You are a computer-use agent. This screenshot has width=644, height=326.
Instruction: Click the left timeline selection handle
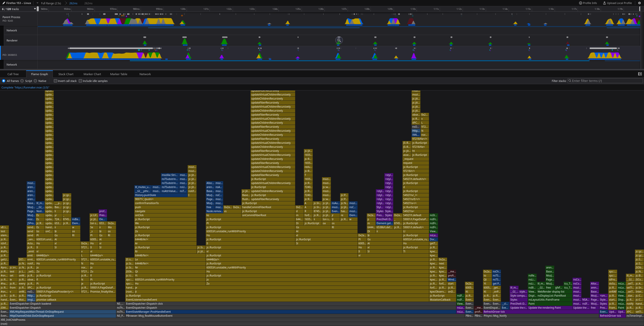click(x=38, y=9)
